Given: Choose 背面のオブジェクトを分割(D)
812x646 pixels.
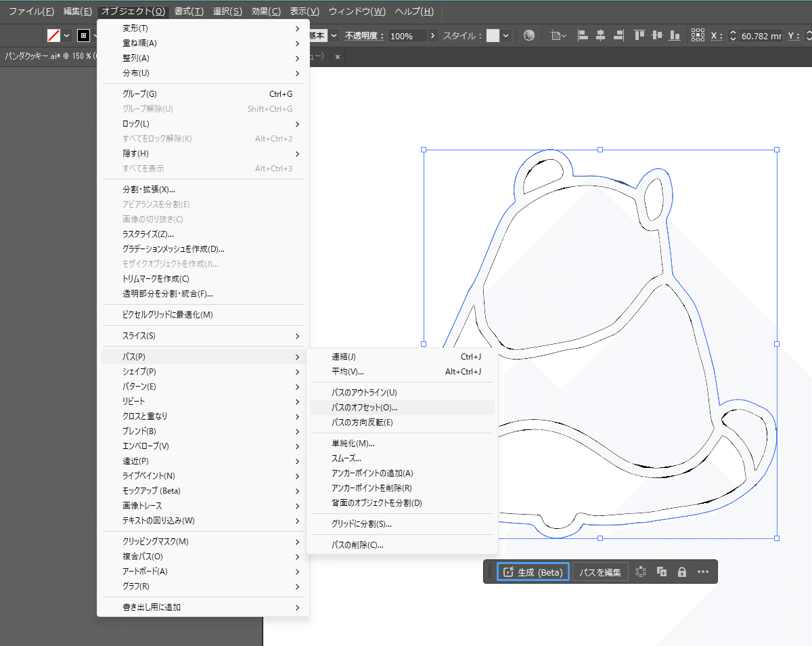Looking at the screenshot, I should pyautogui.click(x=402, y=503).
